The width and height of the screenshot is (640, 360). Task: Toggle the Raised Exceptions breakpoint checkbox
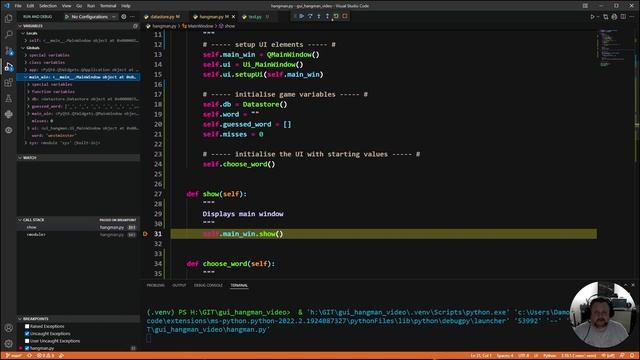(27, 326)
